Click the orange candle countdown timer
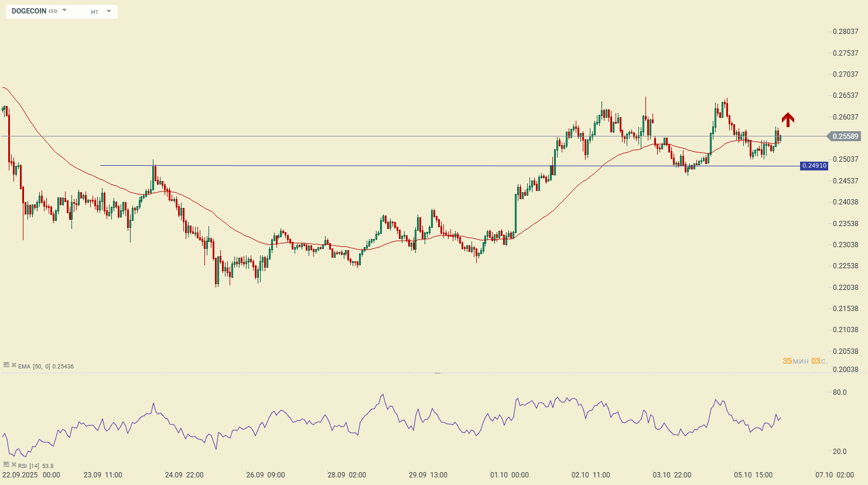This screenshot has height=485, width=868. click(805, 361)
